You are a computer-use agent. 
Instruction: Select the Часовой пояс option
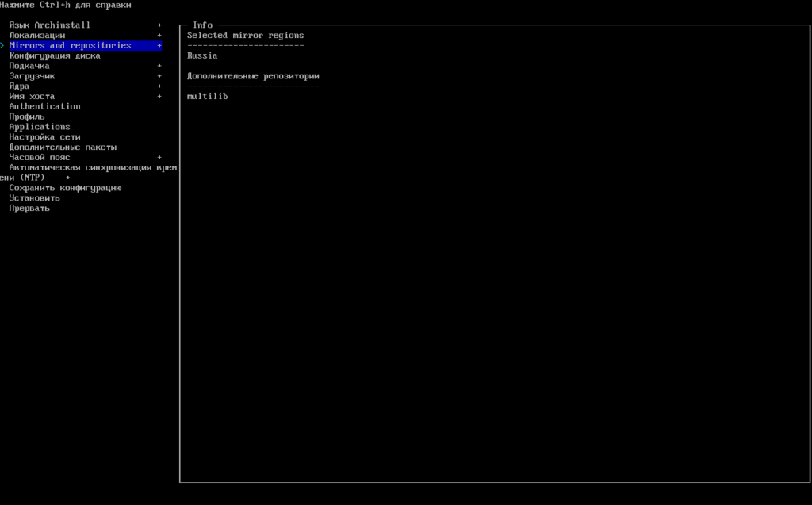[x=40, y=158]
